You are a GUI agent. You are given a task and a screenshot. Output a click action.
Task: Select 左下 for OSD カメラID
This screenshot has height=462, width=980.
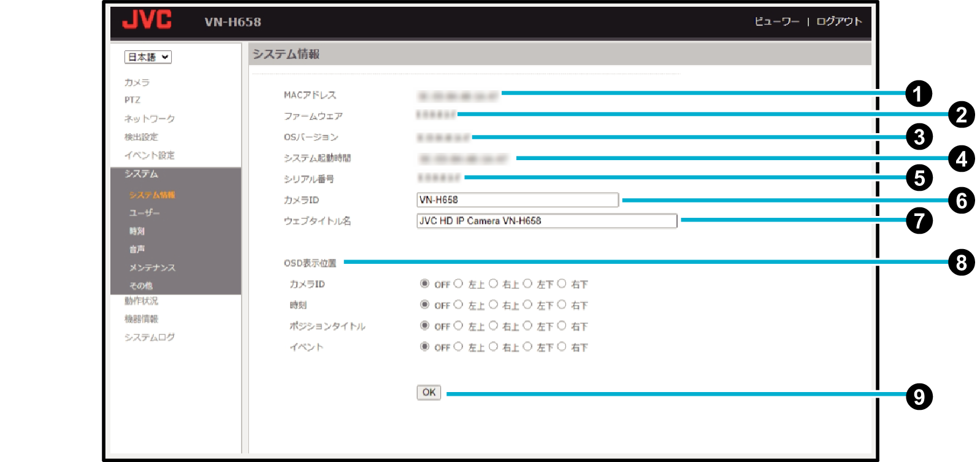coord(527,283)
